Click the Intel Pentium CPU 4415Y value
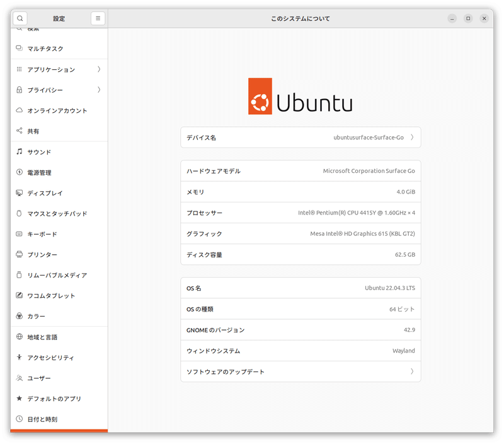 [357, 213]
